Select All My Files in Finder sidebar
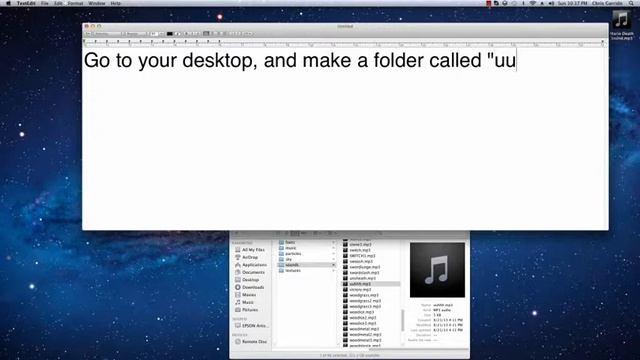The image size is (640, 360). coord(250,249)
